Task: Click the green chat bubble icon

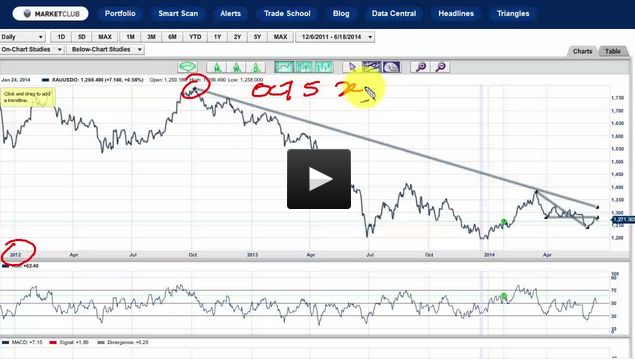Action: click(x=188, y=67)
